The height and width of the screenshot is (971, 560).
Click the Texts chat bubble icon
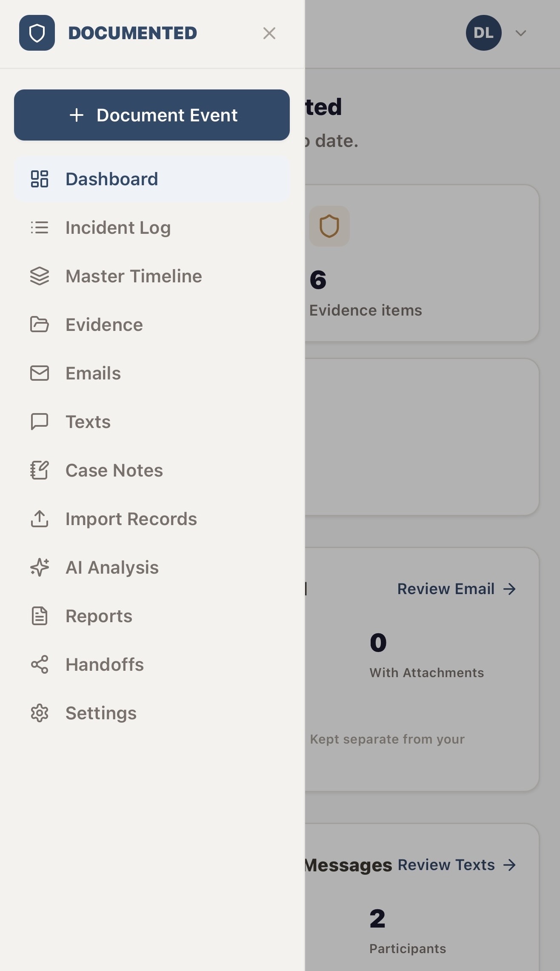[40, 422]
